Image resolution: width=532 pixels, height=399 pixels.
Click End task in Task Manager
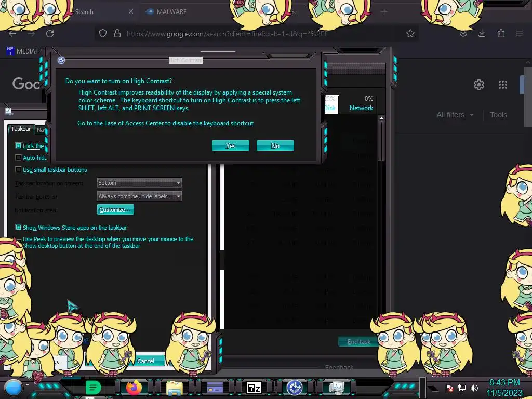pyautogui.click(x=358, y=342)
